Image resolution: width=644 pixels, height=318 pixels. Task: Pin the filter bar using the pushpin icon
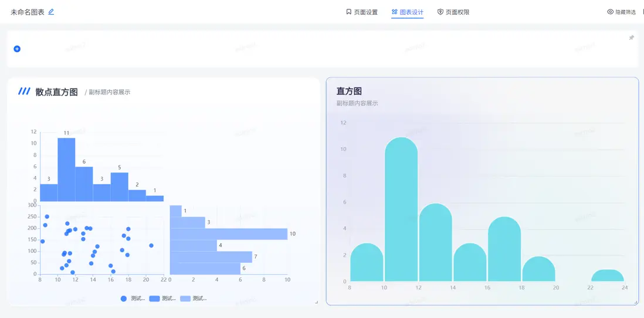tap(632, 38)
